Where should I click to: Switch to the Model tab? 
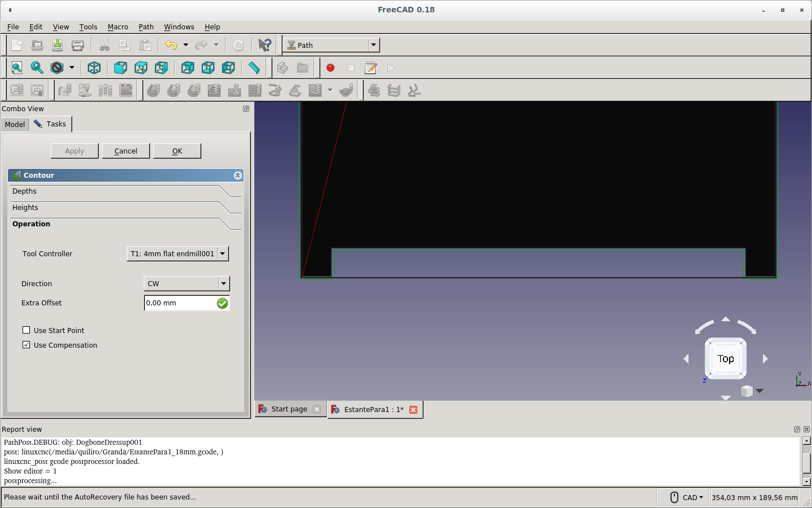tap(15, 125)
